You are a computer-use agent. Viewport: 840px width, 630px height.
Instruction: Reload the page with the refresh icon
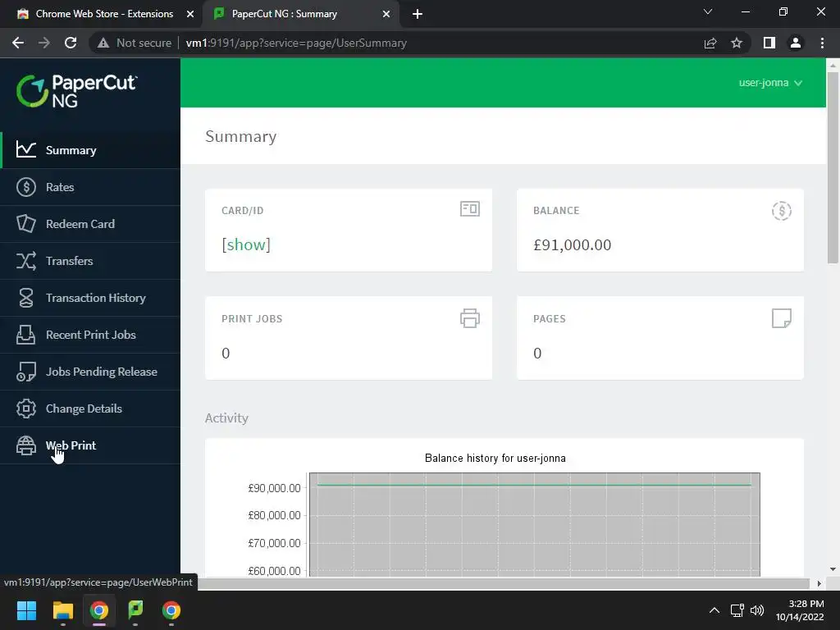click(x=71, y=43)
